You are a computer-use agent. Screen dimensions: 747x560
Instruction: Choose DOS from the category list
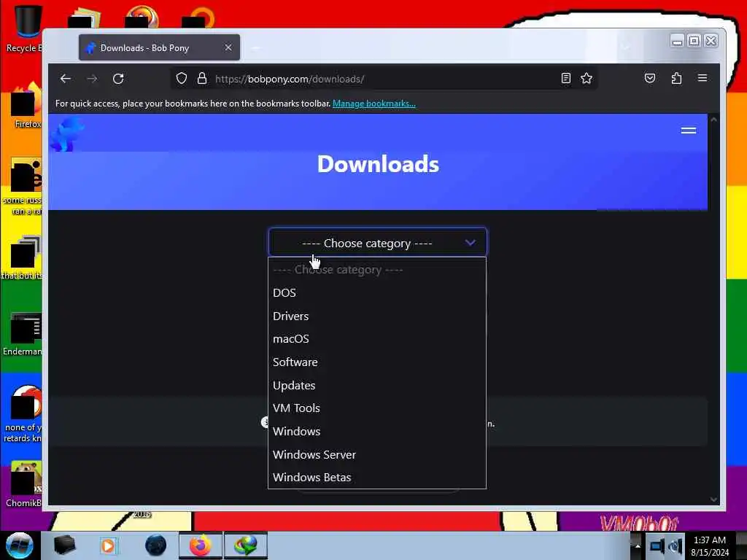click(x=377, y=293)
